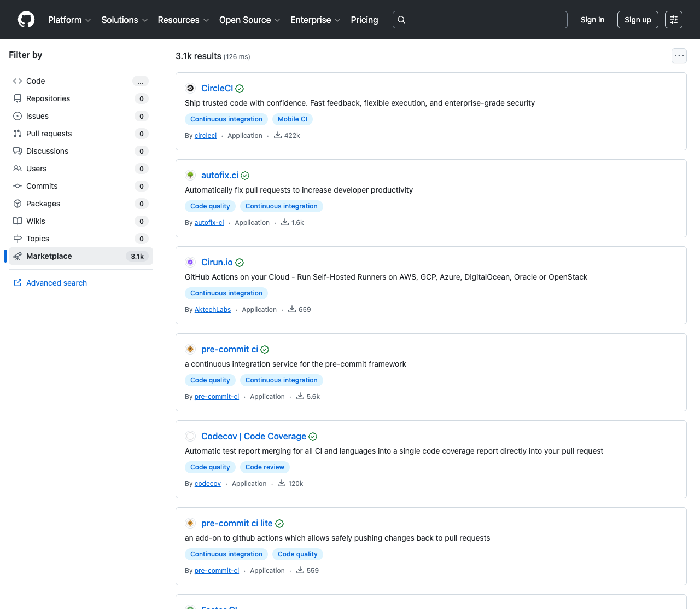700x609 pixels.
Task: Filter results by Discussions
Action: click(81, 151)
